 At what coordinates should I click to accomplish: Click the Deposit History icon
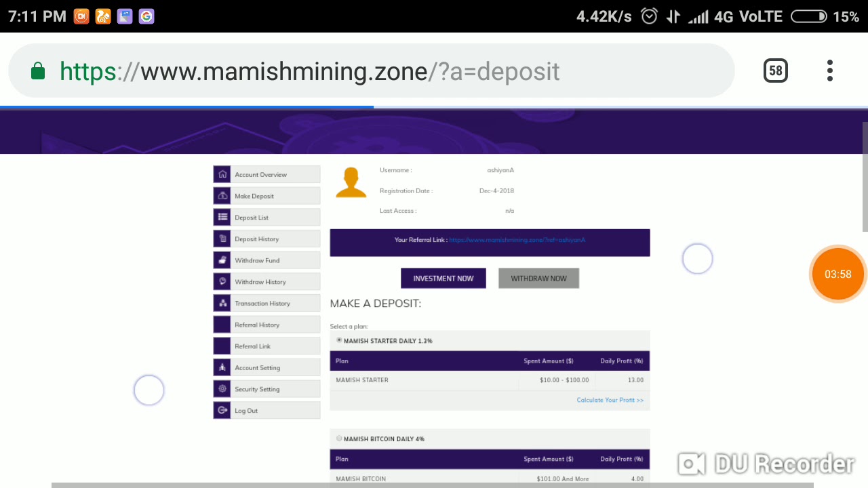[x=222, y=239]
